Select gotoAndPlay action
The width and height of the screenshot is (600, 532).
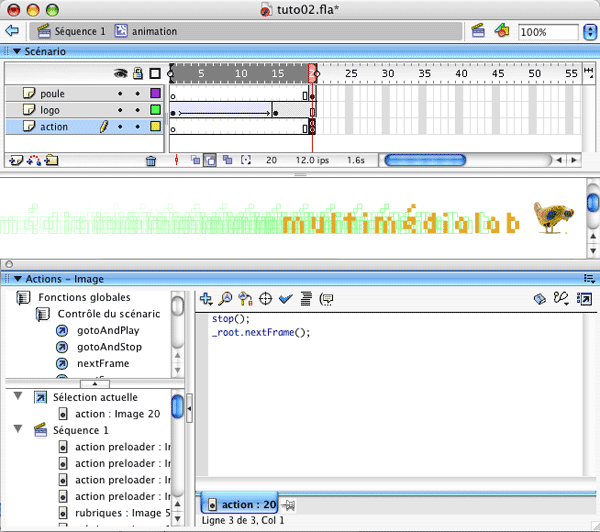pyautogui.click(x=98, y=330)
